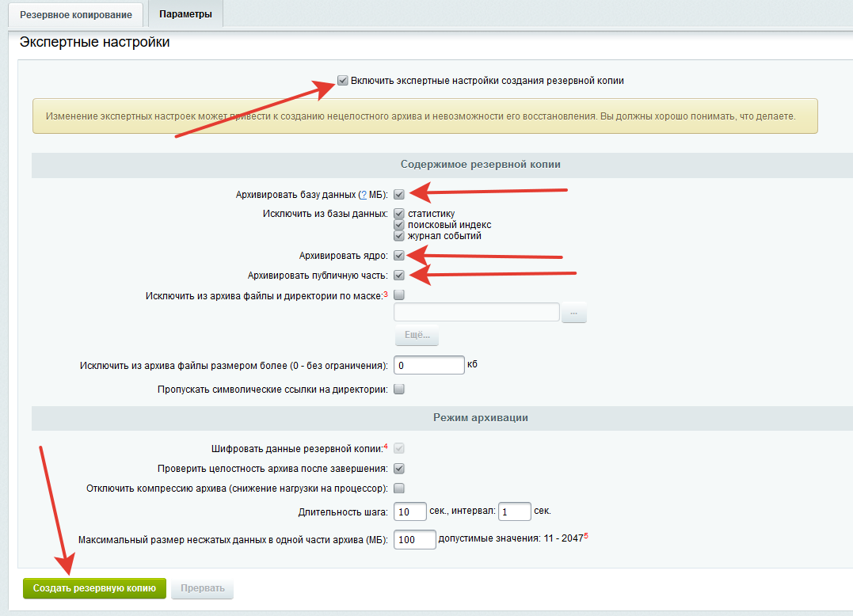The image size is (853, 616).
Task: Enable Отключить компрессию архива checkbox
Action: coord(399,488)
